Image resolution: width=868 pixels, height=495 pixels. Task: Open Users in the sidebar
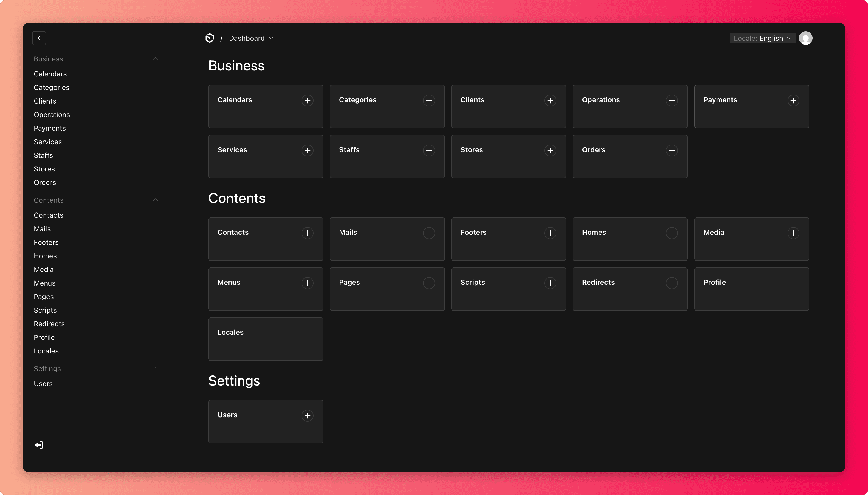[43, 384]
